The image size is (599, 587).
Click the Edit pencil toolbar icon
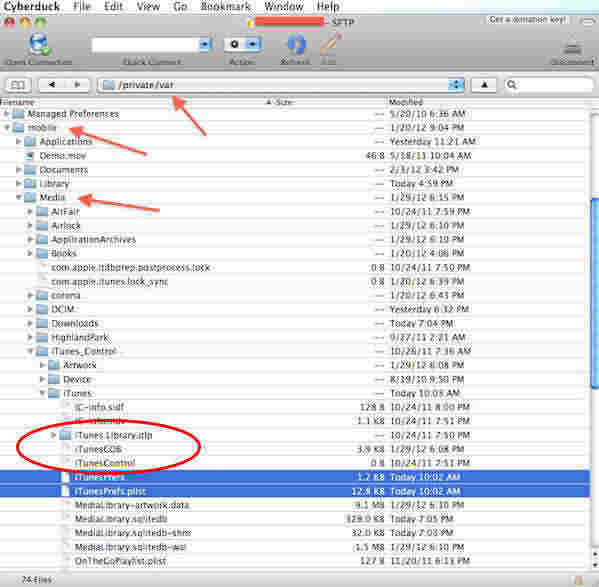(x=330, y=44)
